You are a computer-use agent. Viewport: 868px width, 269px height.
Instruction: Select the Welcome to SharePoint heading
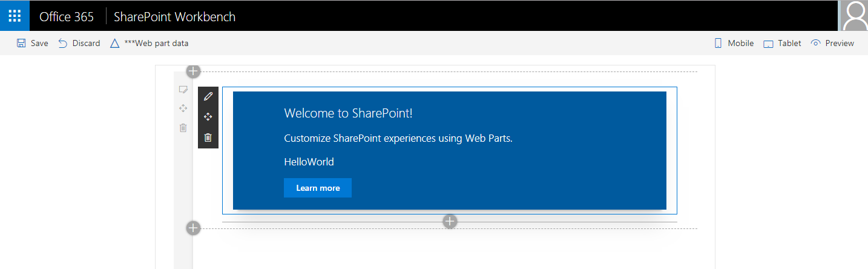coord(348,113)
